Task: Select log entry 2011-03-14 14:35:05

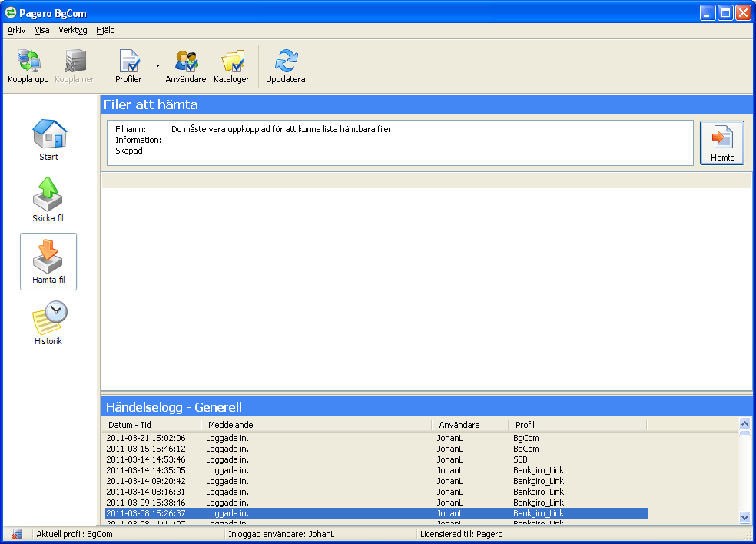Action: click(376, 470)
